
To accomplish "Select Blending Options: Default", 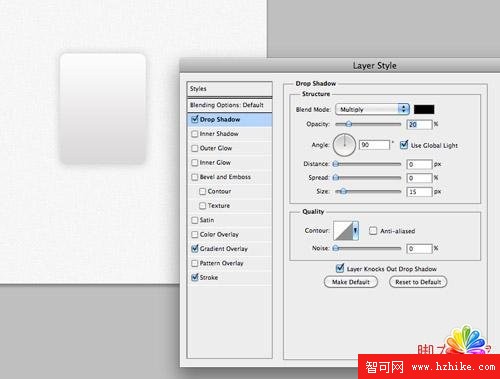I will pos(230,105).
